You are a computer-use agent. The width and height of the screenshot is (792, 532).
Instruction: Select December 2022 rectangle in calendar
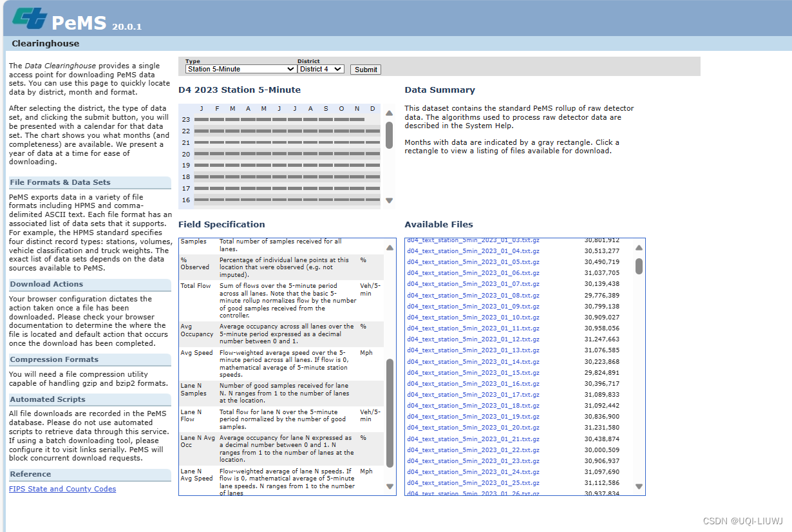point(373,131)
